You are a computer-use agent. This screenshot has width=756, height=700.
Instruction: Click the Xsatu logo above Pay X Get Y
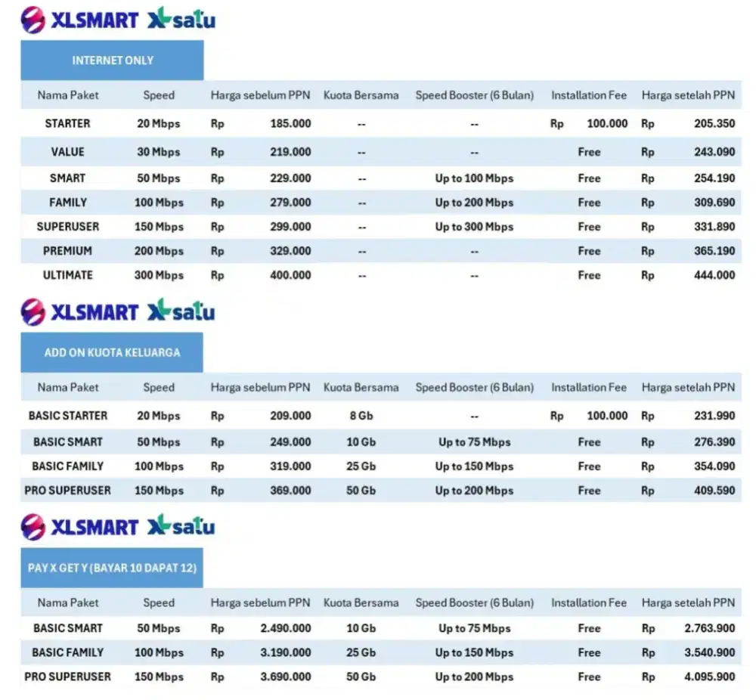(181, 525)
